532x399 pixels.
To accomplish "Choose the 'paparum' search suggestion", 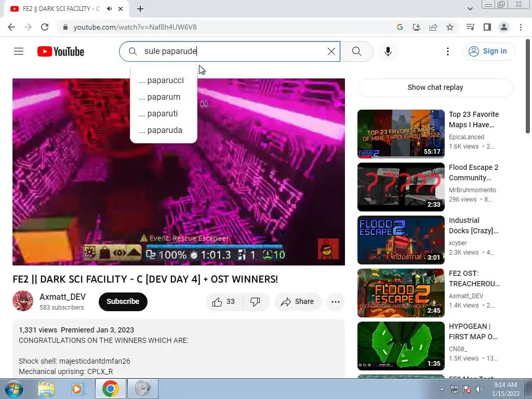I will (164, 97).
